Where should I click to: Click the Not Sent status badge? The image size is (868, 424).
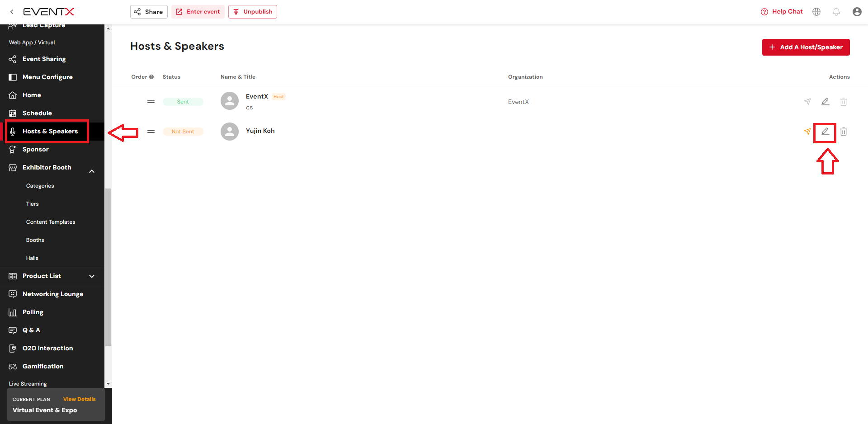coord(183,132)
